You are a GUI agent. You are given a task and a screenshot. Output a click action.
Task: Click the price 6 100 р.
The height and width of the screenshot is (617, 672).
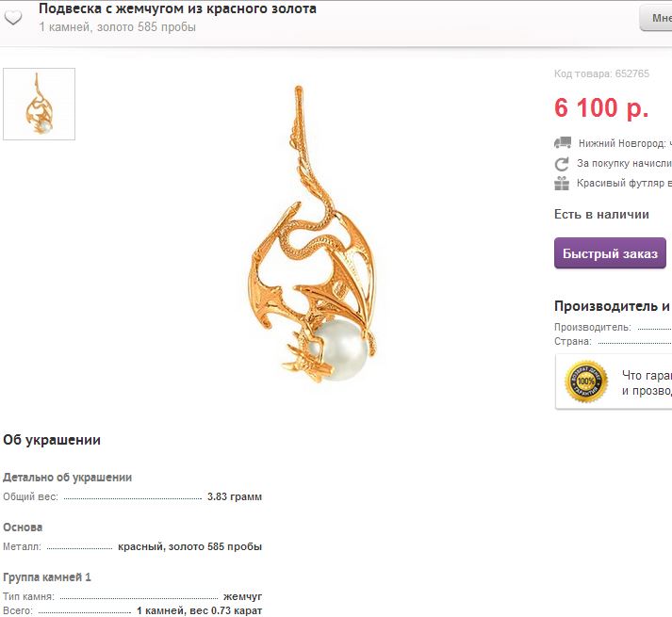[601, 107]
